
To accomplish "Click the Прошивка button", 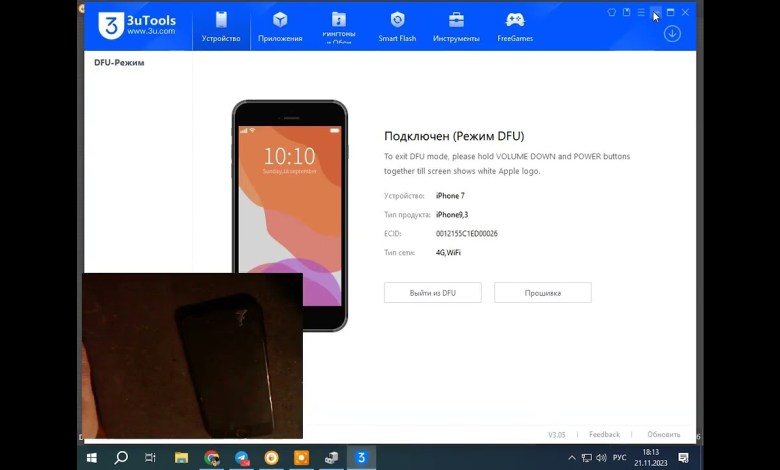I will (x=542, y=293).
